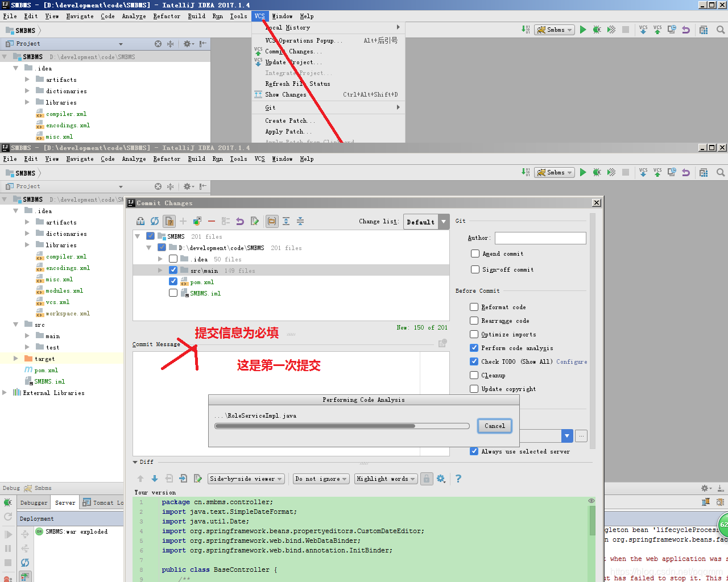Click Jump to Source icon in Commit toolbar

(x=254, y=221)
